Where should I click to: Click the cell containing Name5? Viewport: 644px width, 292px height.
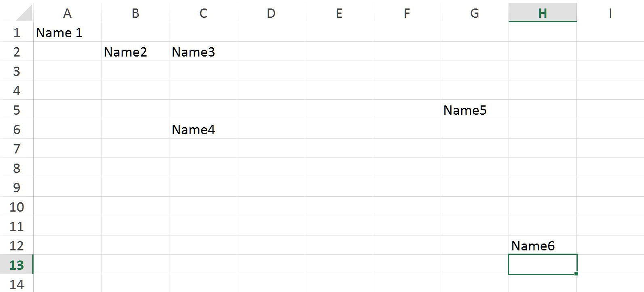click(475, 110)
